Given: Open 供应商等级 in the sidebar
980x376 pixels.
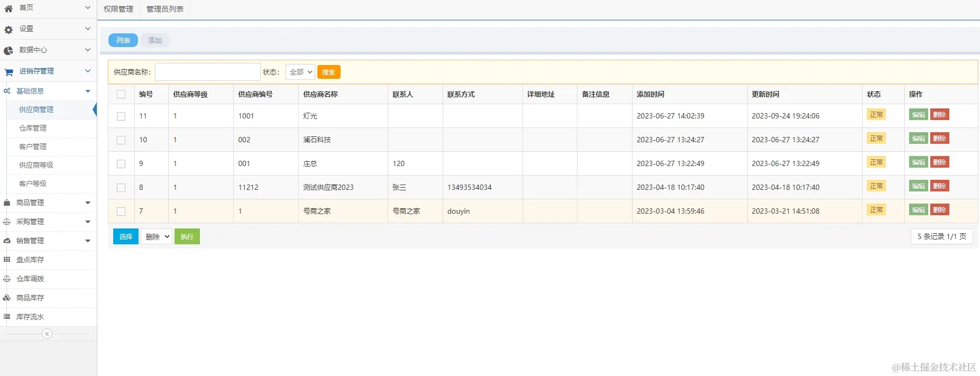Looking at the screenshot, I should click(36, 165).
